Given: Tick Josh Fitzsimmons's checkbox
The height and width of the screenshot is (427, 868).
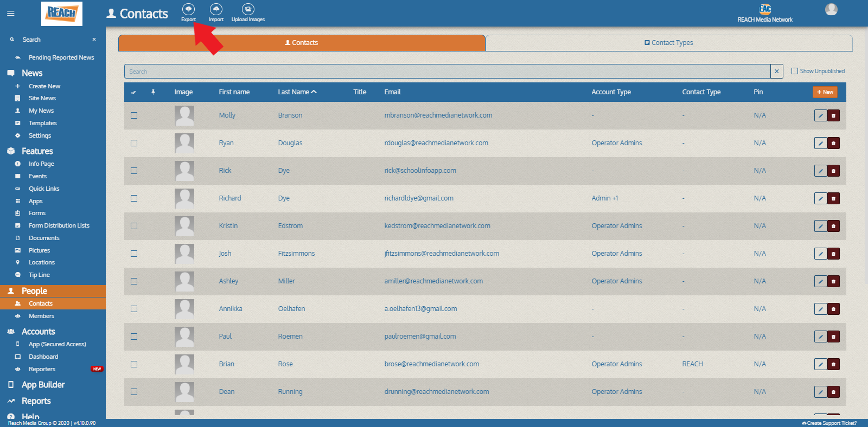Looking at the screenshot, I should [134, 254].
